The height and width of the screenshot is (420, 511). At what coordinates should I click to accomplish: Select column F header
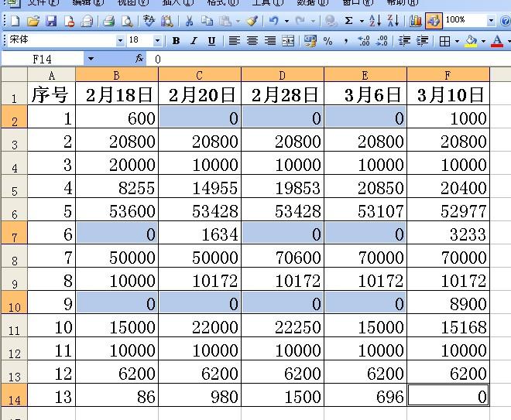click(448, 75)
